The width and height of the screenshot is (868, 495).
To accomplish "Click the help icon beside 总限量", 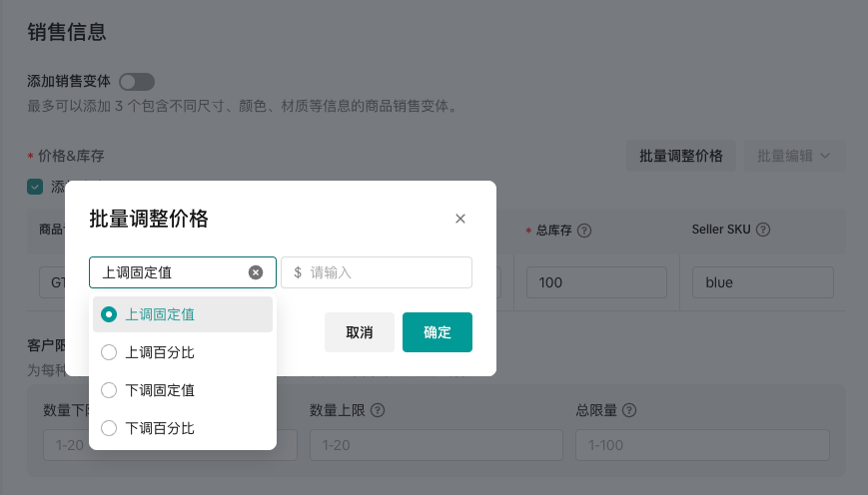I will [629, 410].
